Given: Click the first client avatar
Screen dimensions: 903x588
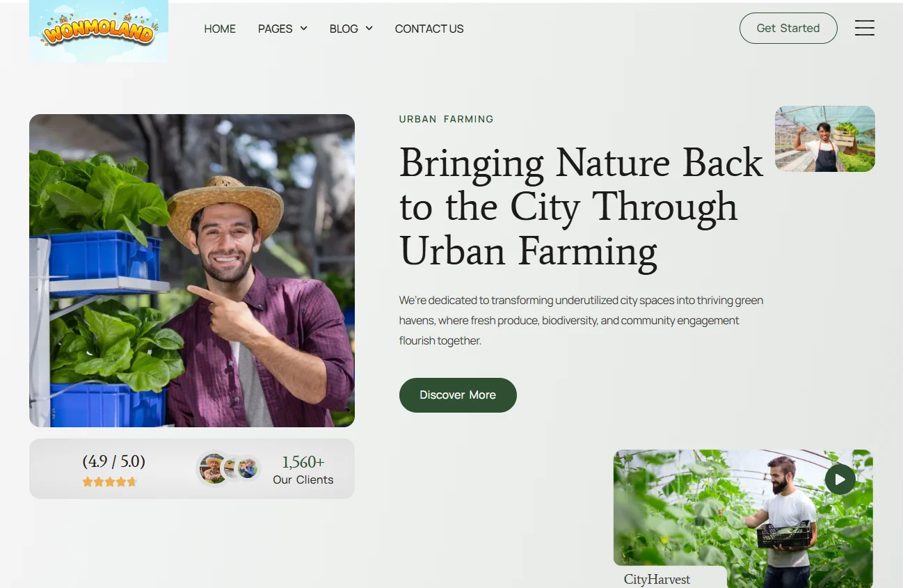Looking at the screenshot, I should pos(212,468).
